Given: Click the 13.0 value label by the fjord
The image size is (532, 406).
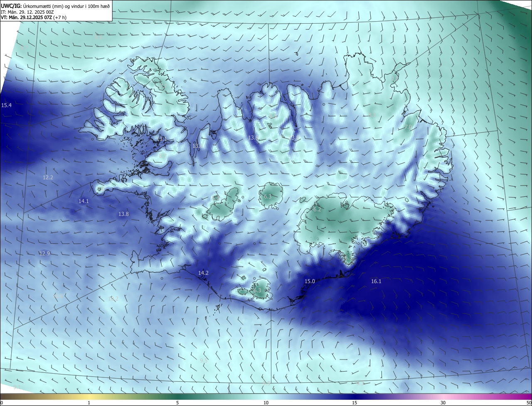Looking at the screenshot, I should (x=197, y=146).
